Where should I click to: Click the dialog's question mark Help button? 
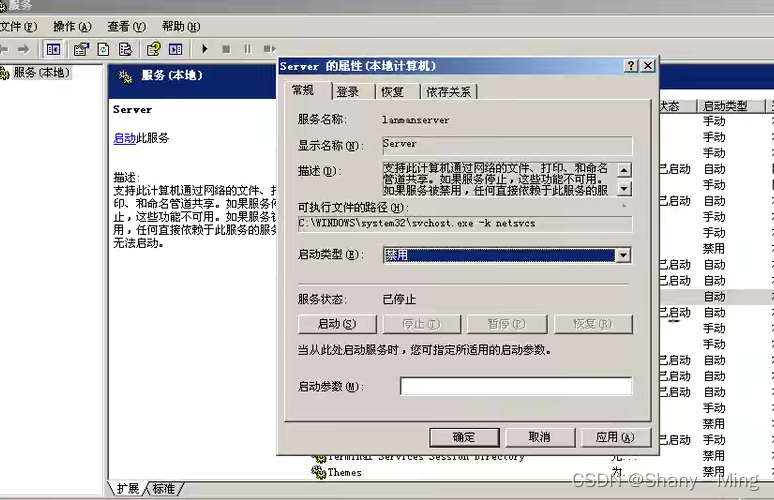pos(631,66)
